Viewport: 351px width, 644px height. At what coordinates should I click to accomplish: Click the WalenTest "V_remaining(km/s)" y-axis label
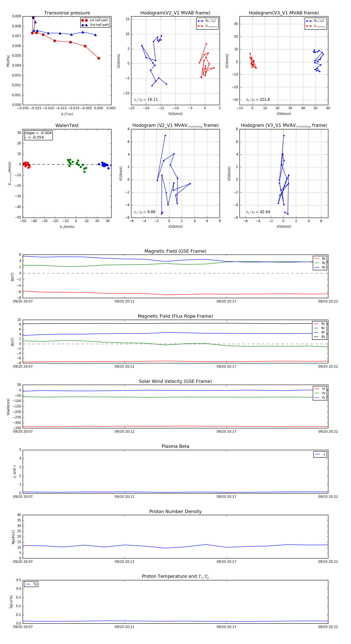(x=10, y=173)
